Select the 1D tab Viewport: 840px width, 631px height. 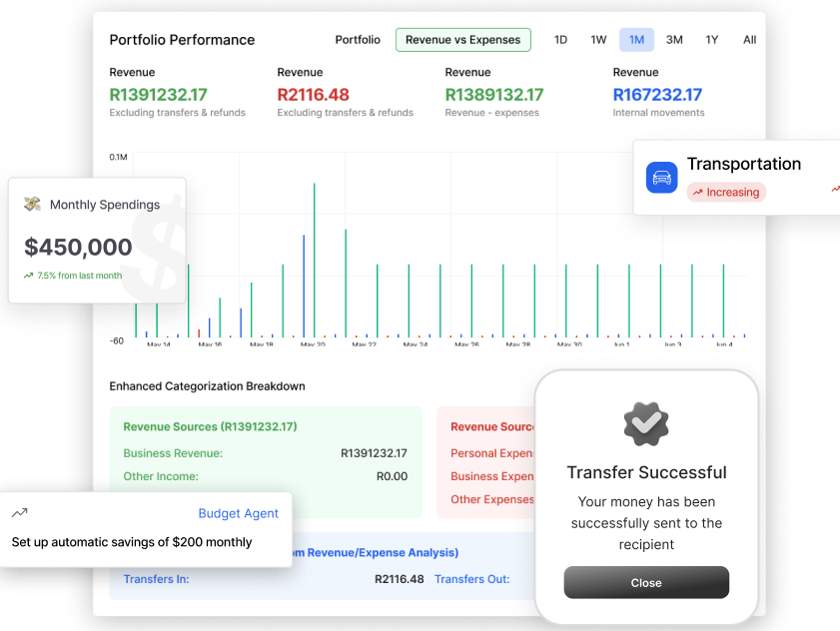pyautogui.click(x=560, y=40)
